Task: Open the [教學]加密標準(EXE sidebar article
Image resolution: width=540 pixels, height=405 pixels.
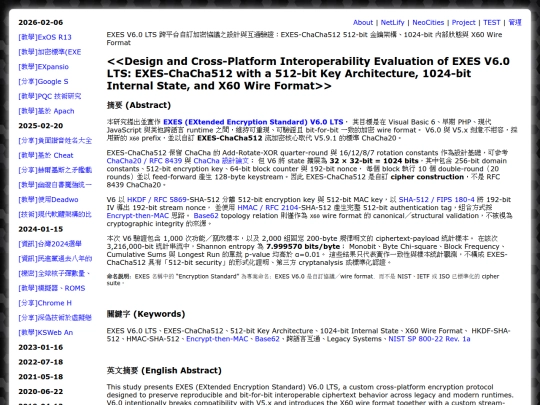Action: [50, 52]
